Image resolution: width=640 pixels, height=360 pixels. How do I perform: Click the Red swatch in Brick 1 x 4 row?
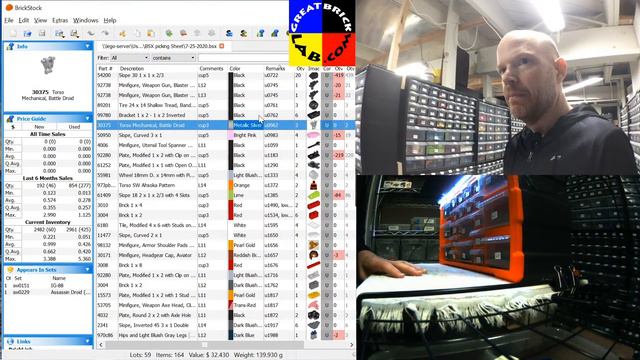[x=231, y=205]
